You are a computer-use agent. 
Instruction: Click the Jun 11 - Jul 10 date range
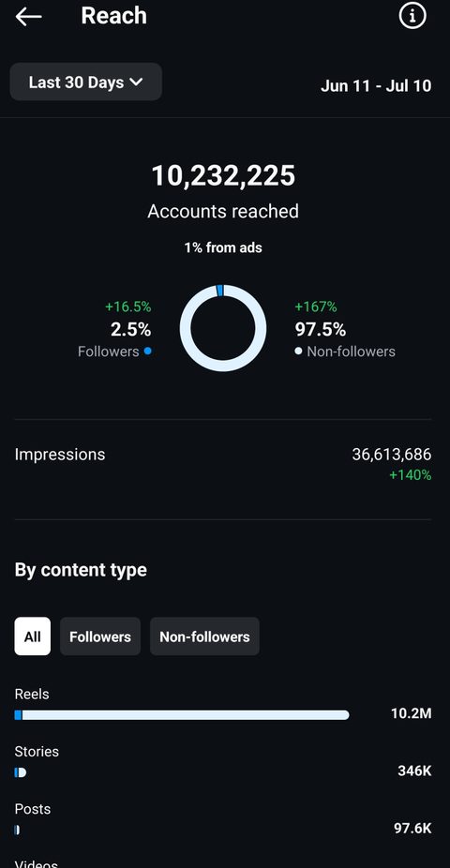(x=376, y=86)
